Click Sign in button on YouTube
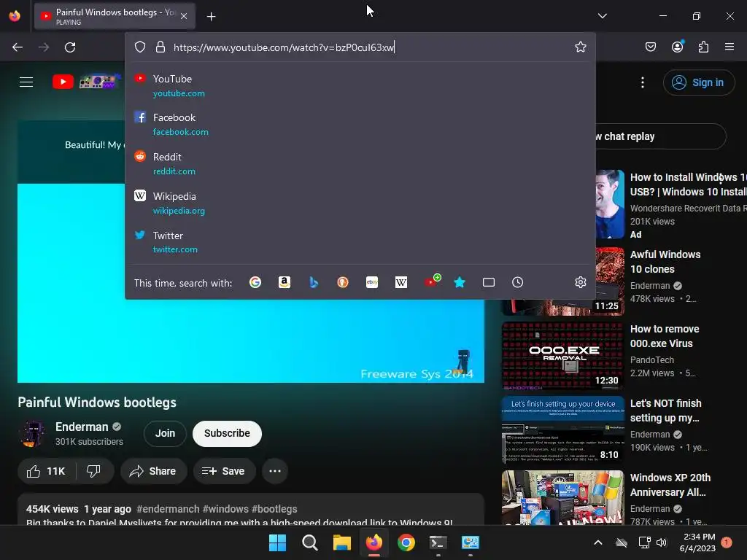 [698, 82]
